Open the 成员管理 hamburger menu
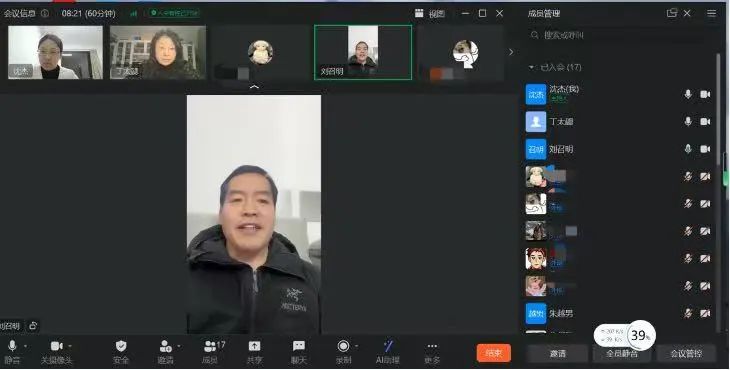730x370 pixels. (711, 13)
